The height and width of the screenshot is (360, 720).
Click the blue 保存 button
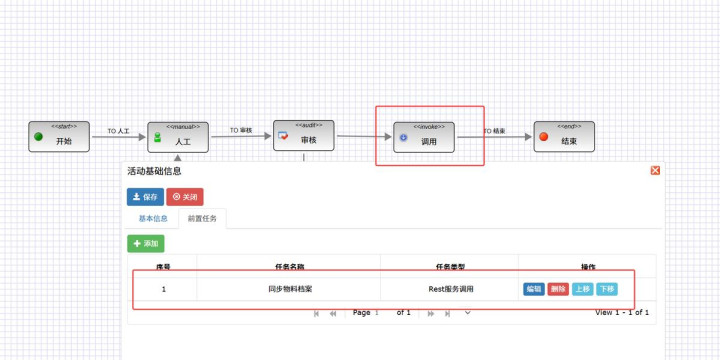click(x=145, y=197)
